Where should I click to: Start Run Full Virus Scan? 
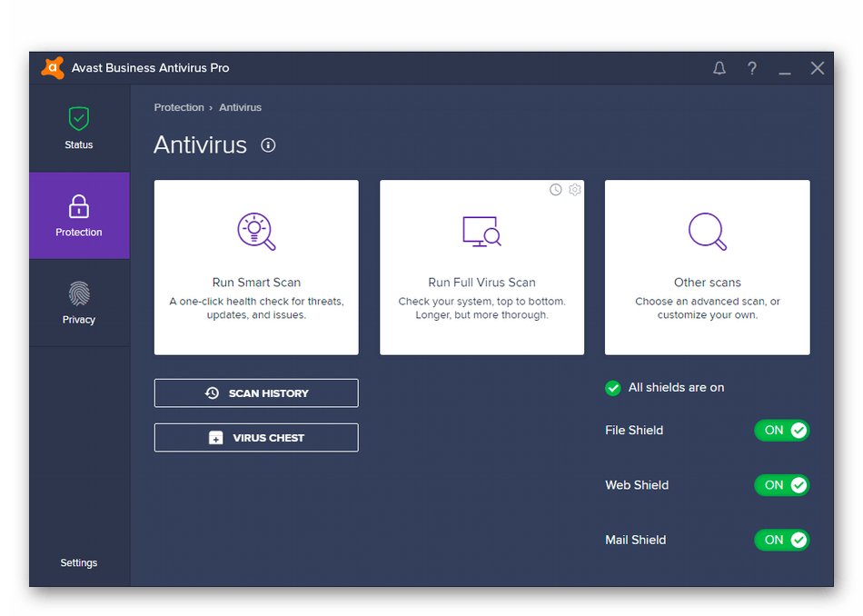tap(481, 267)
